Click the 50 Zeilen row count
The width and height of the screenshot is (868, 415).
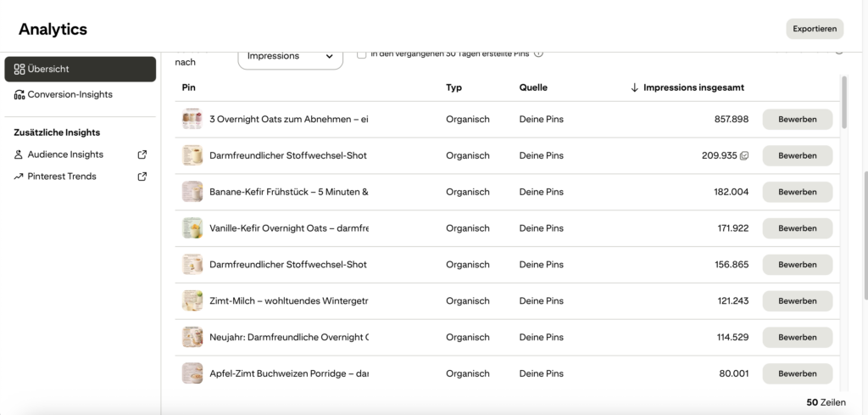coord(826,402)
